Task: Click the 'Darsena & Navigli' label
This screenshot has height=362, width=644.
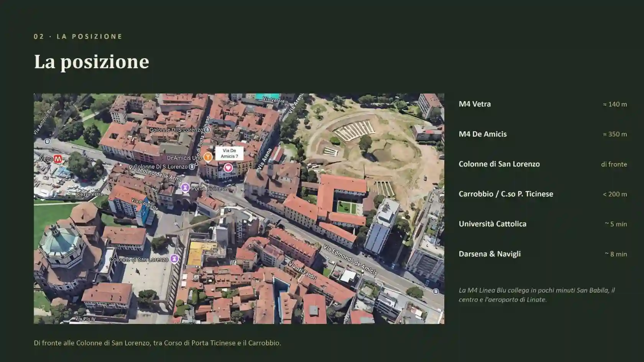Action: 490,254
